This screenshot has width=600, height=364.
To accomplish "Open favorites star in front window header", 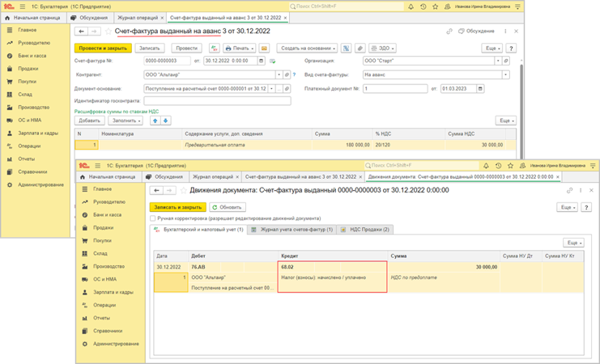I will pos(510,166).
